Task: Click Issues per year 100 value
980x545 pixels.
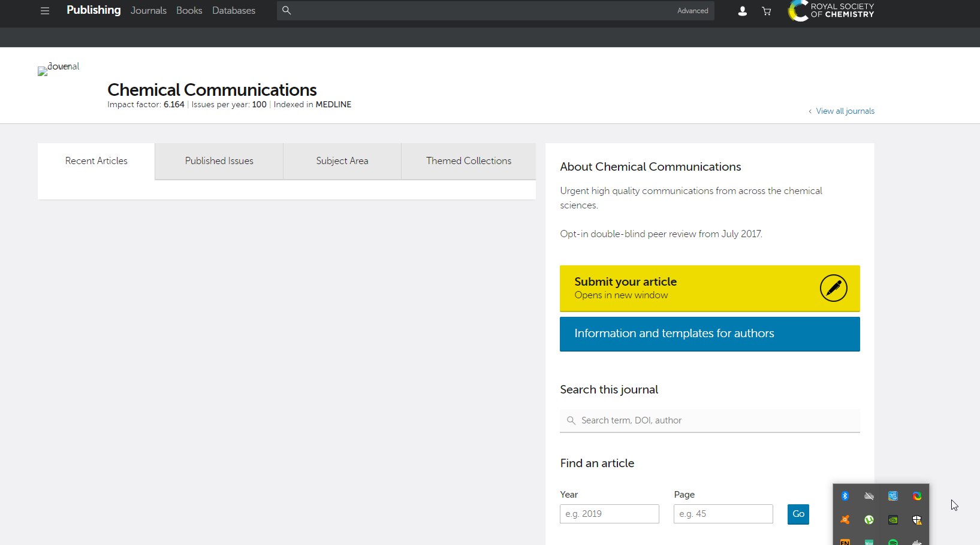Action: tap(259, 104)
